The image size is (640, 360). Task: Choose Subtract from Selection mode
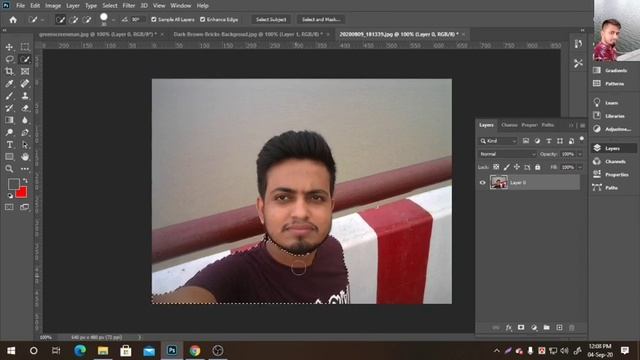pyautogui.click(x=87, y=20)
